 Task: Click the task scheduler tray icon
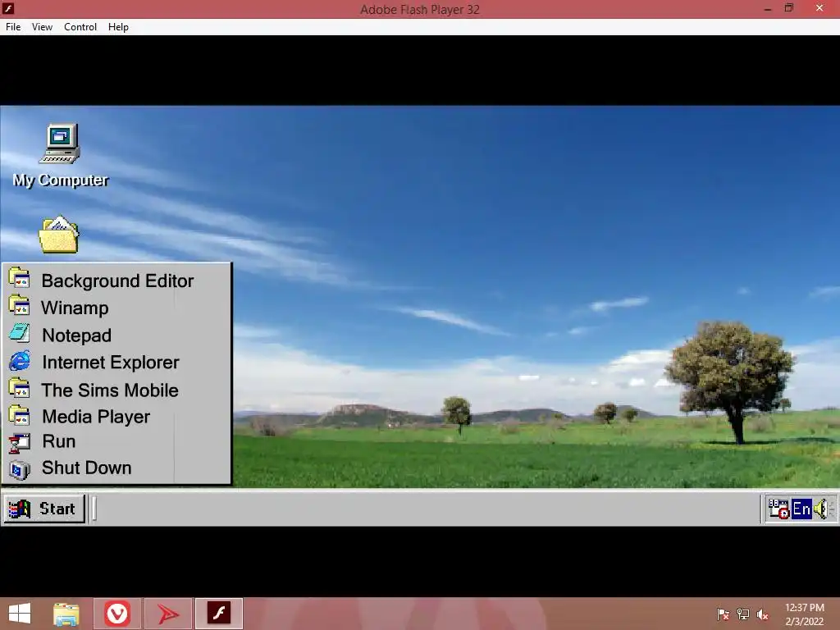[x=778, y=509]
